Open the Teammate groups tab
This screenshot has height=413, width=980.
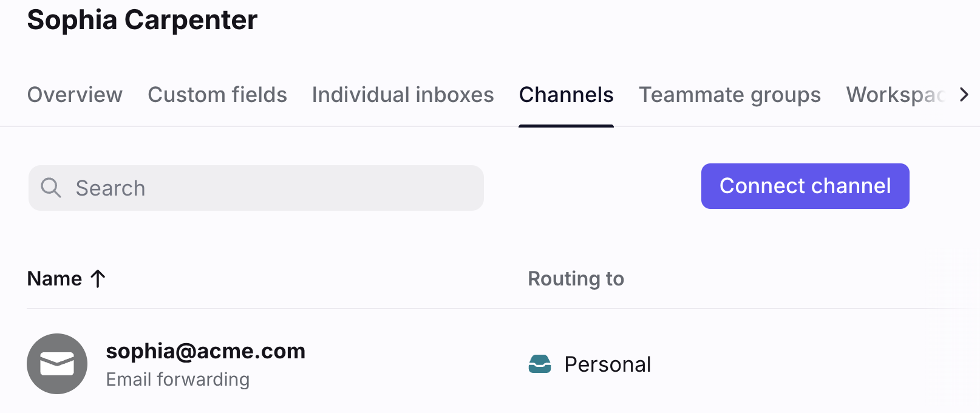tap(730, 95)
